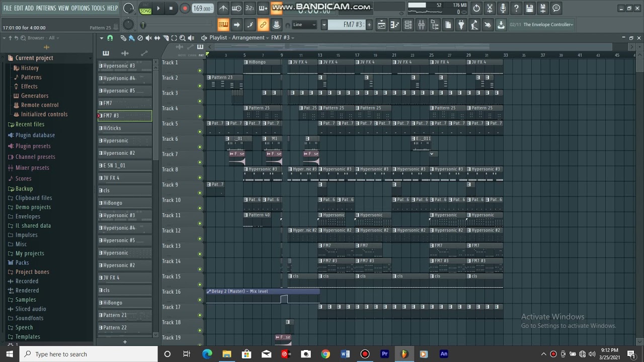Toggle the multilink to controllers knob icon
The height and width of the screenshot is (362, 644).
pos(276,25)
